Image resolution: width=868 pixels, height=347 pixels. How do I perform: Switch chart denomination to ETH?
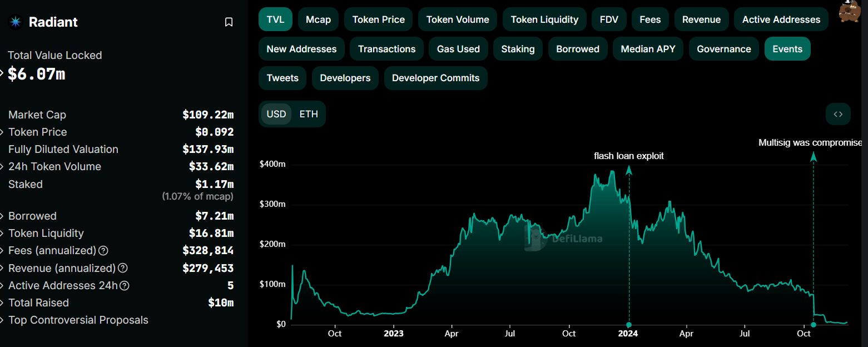pyautogui.click(x=309, y=114)
